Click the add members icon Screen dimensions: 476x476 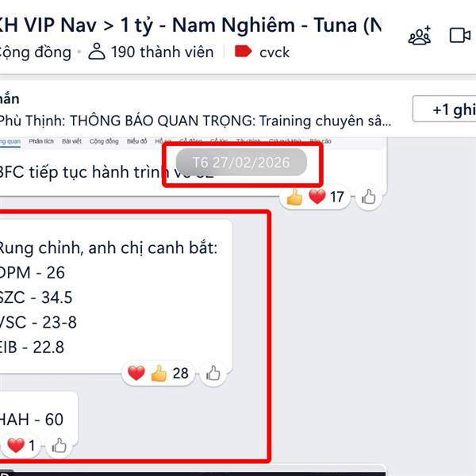(x=420, y=35)
